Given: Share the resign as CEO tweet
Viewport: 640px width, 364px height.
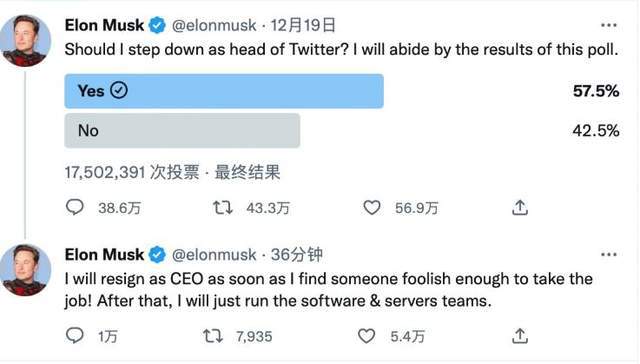Looking at the screenshot, I should (520, 336).
